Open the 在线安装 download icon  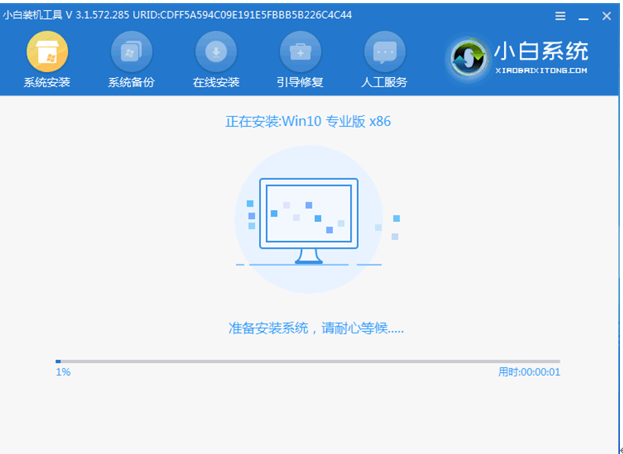pyautogui.click(x=216, y=52)
